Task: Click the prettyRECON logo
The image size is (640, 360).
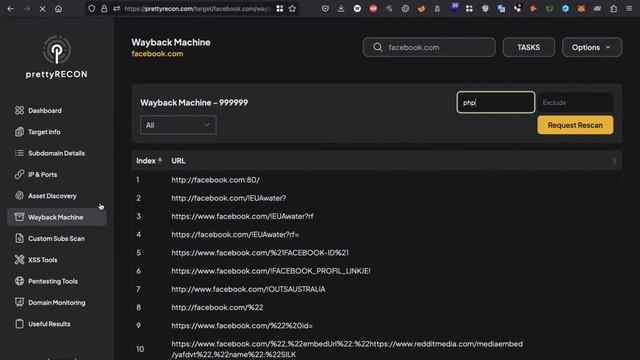Action: coord(57,57)
